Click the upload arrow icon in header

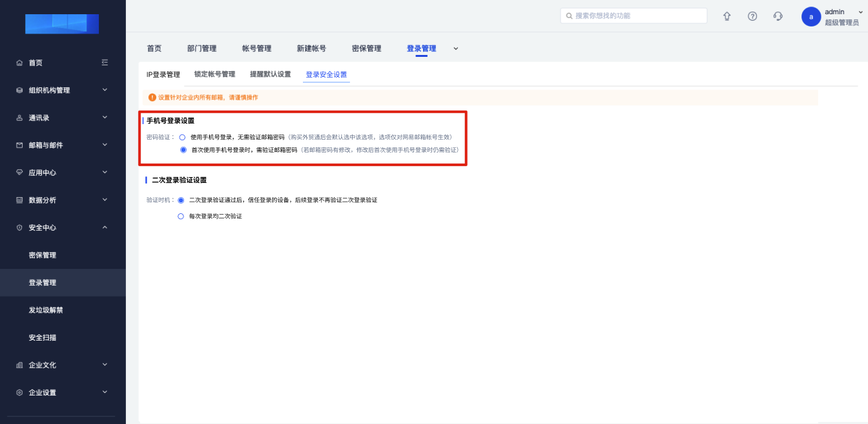[727, 16]
